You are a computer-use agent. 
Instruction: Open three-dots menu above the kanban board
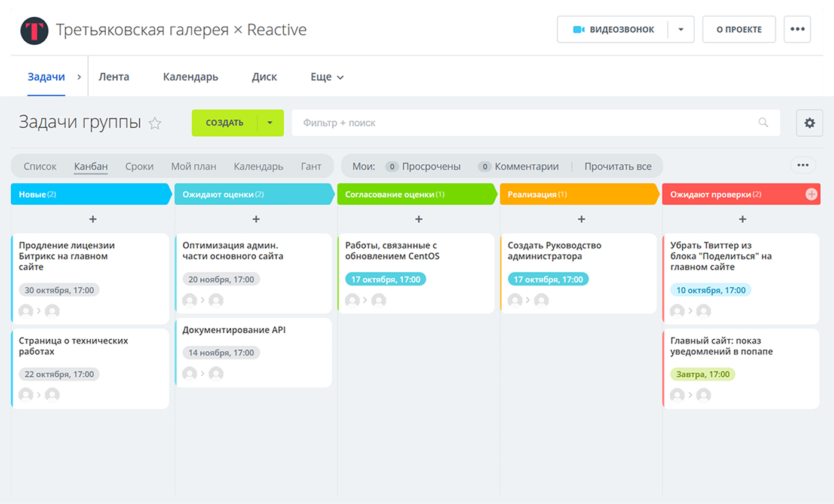(802, 165)
